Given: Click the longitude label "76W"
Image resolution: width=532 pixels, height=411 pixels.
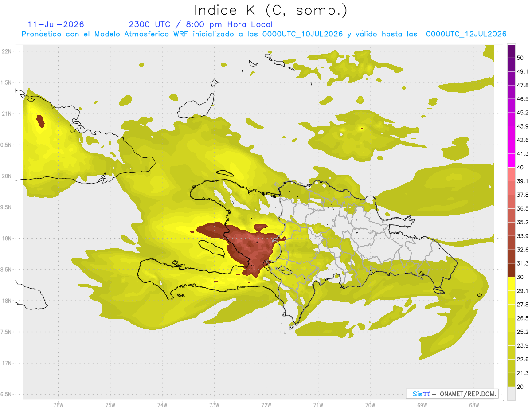Looking at the screenshot, I should (58, 405).
